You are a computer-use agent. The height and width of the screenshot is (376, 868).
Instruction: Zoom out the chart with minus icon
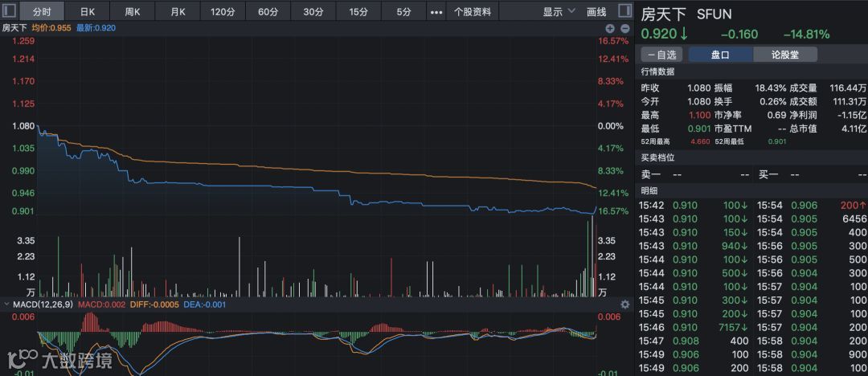(625, 28)
